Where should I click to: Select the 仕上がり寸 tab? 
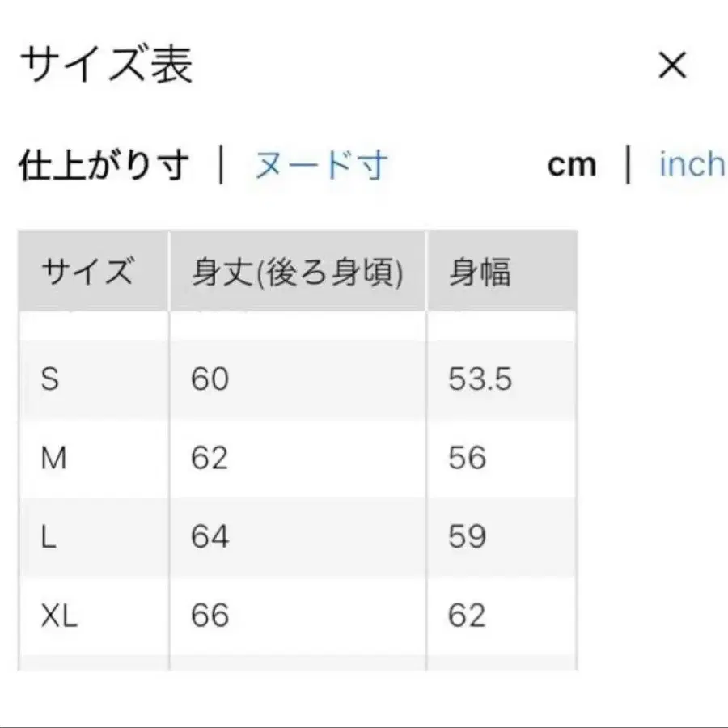pyautogui.click(x=104, y=164)
